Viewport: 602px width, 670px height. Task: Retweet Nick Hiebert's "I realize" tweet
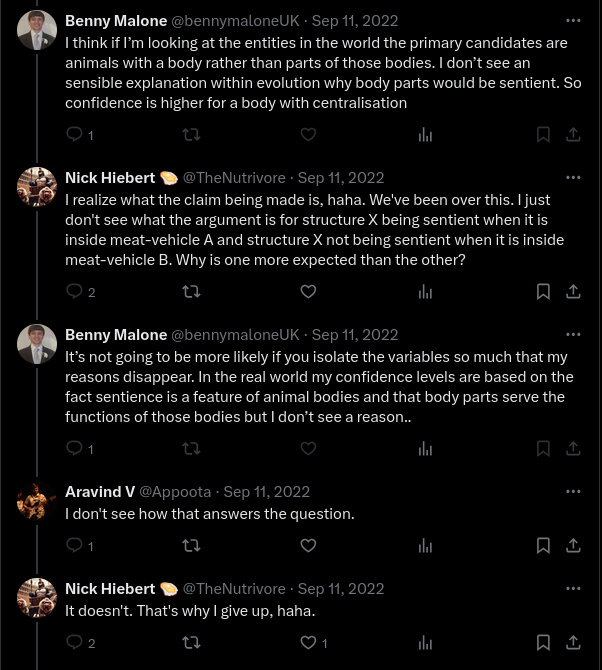click(x=191, y=291)
